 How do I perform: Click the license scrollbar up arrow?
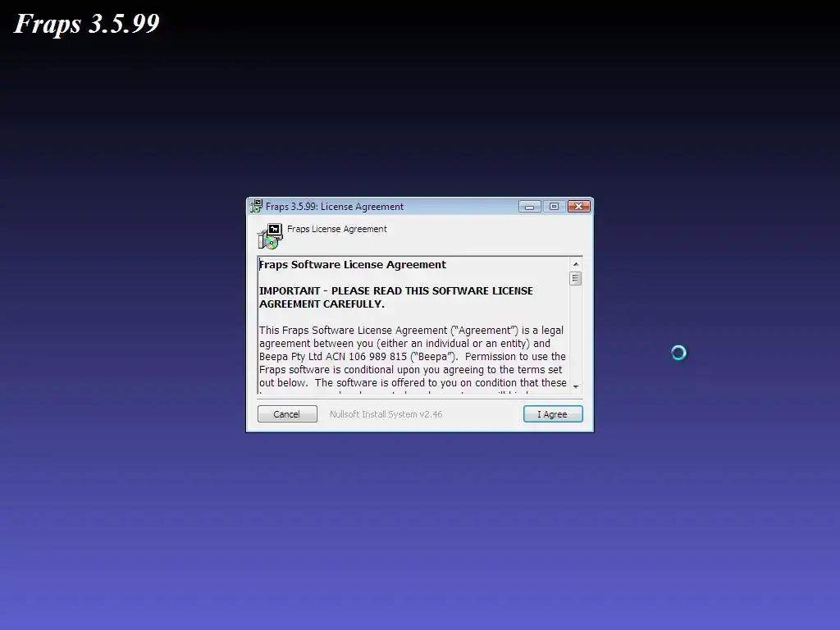pyautogui.click(x=576, y=264)
